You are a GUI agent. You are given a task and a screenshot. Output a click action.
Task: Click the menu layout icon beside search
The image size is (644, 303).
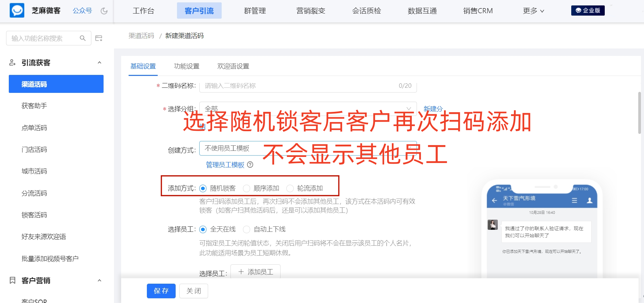[99, 38]
